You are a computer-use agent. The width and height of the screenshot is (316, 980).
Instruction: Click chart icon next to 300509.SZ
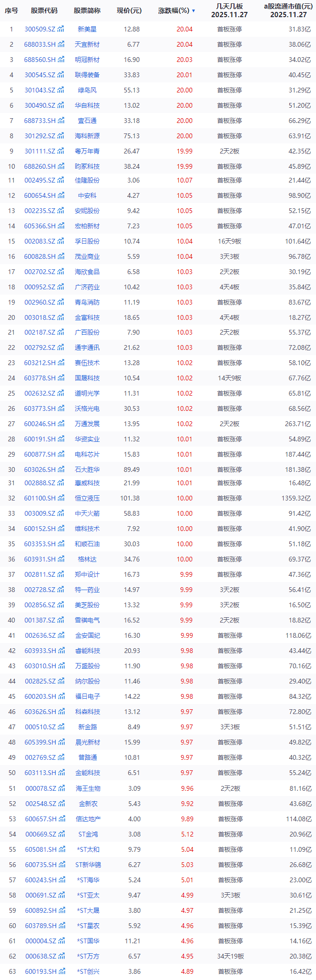tap(61, 29)
